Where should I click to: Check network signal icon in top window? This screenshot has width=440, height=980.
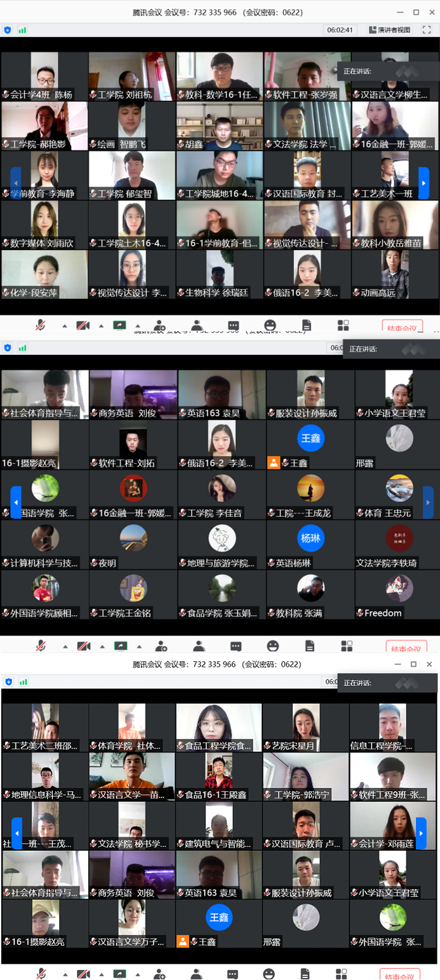[22, 30]
